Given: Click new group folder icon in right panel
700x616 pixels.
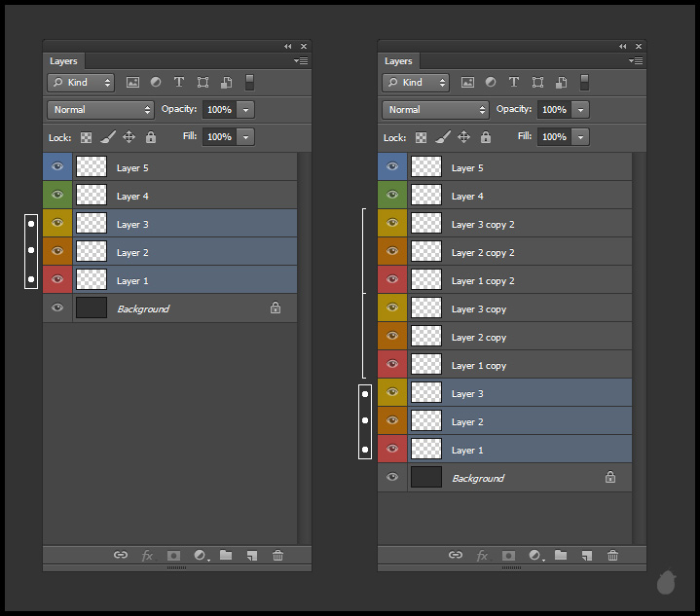Looking at the screenshot, I should click(561, 555).
